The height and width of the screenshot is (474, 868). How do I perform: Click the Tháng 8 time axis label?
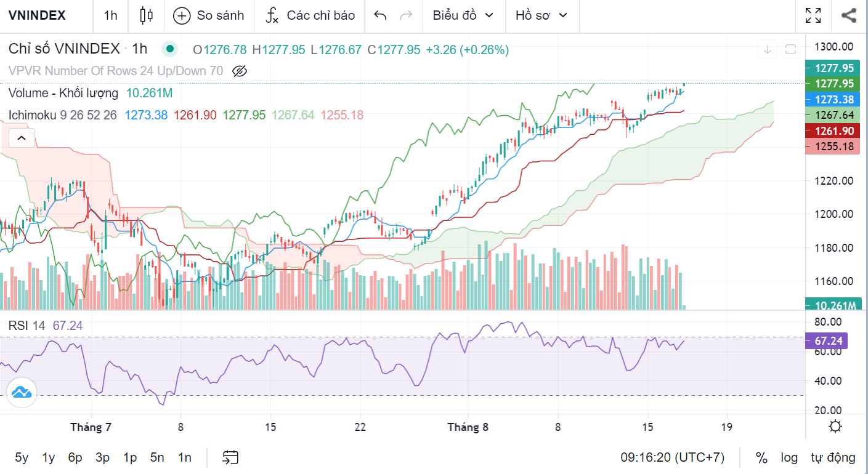pyautogui.click(x=468, y=427)
